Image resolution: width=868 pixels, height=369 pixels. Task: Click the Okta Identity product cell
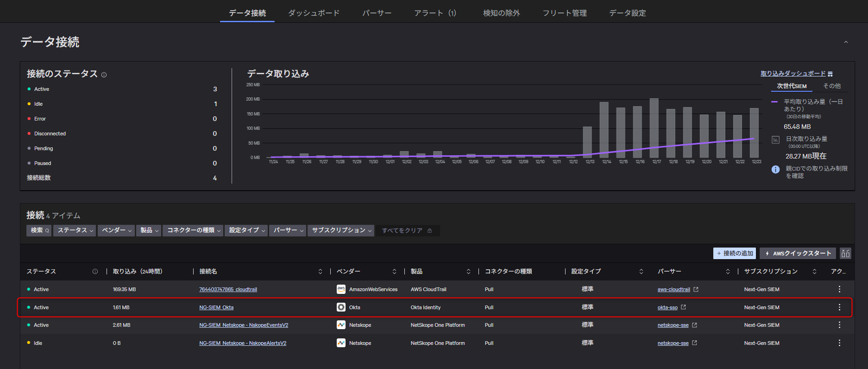tap(426, 308)
